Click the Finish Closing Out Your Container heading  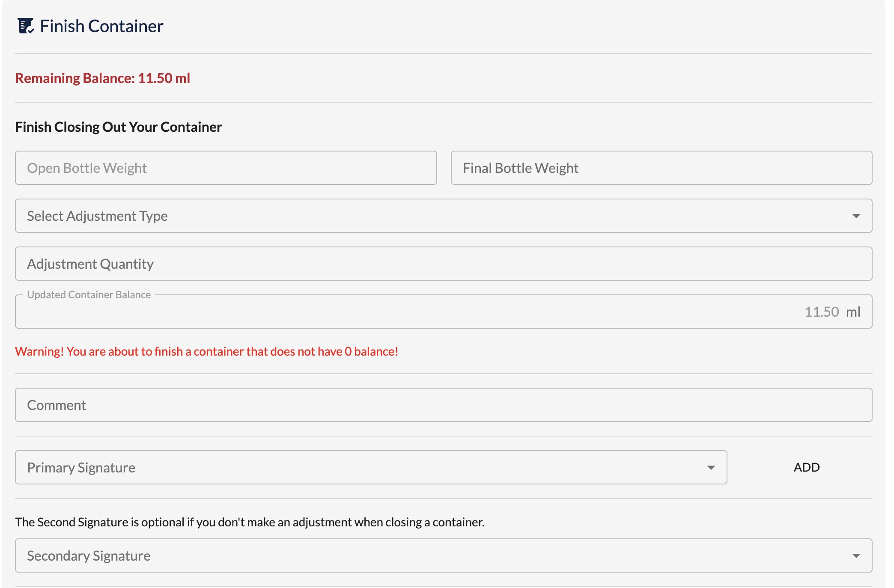point(119,127)
